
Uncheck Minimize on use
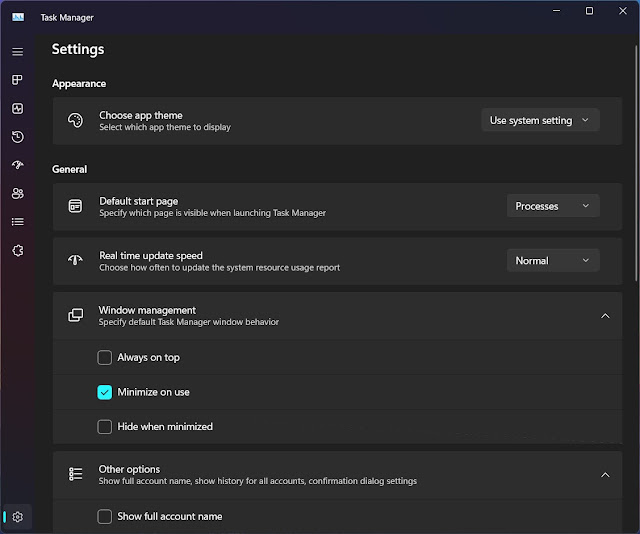tap(105, 392)
